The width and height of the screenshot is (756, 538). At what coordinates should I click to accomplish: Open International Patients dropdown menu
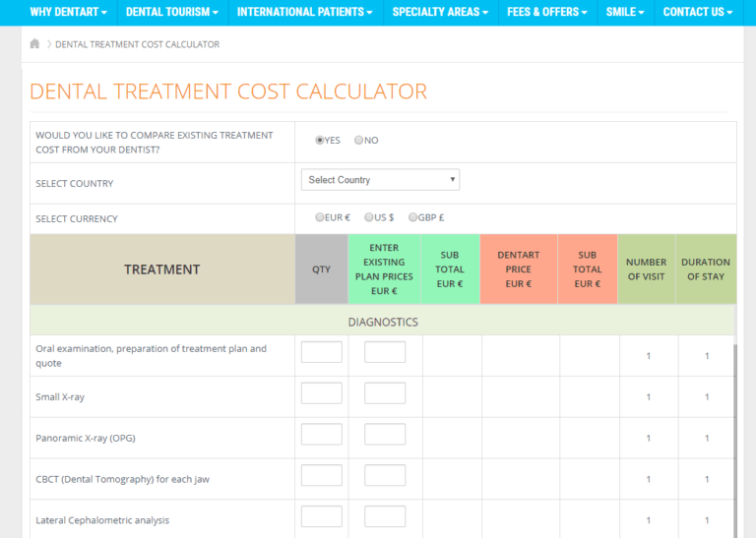304,12
